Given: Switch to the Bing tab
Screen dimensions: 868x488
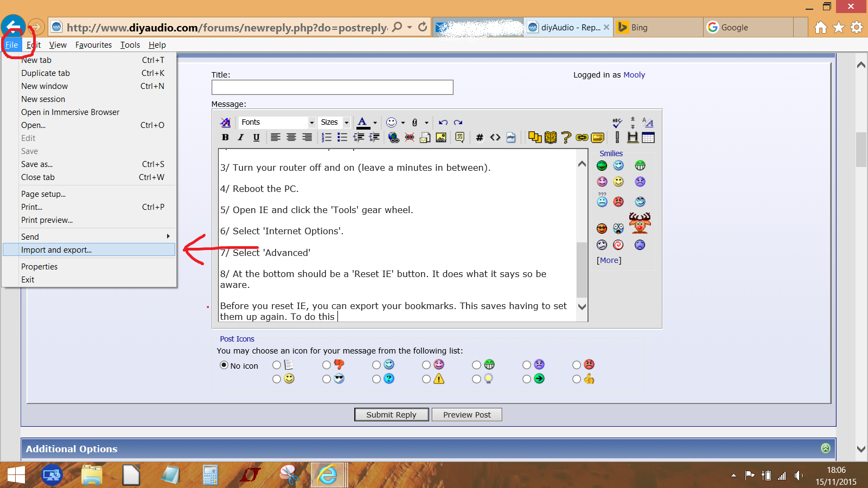Looking at the screenshot, I should (x=658, y=27).
